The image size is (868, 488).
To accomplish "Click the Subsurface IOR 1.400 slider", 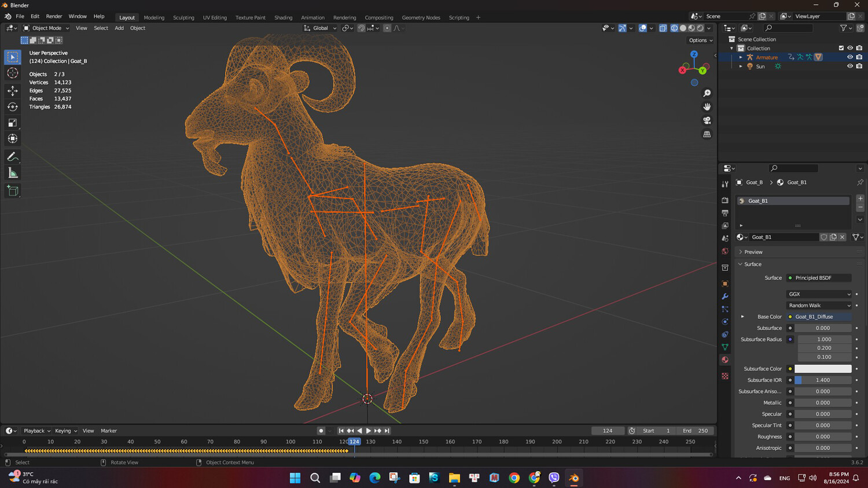I will pyautogui.click(x=823, y=380).
